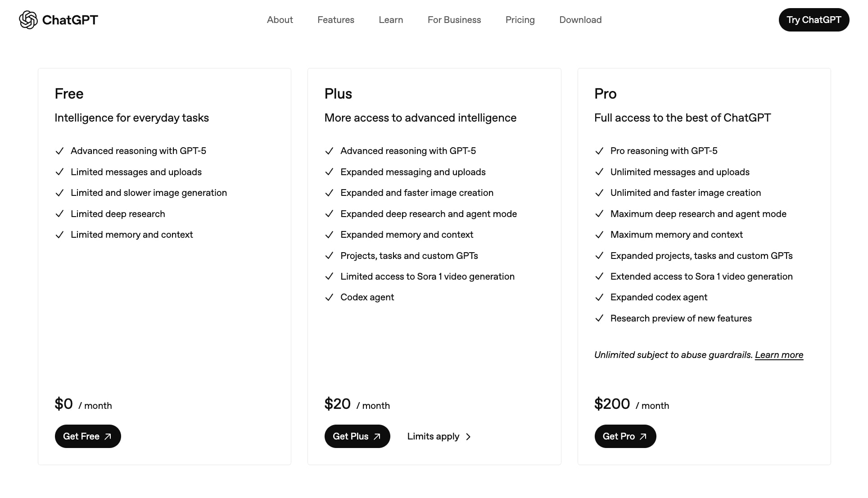Open the Pricing menu item
Screen dimensions: 868x498
click(x=520, y=20)
